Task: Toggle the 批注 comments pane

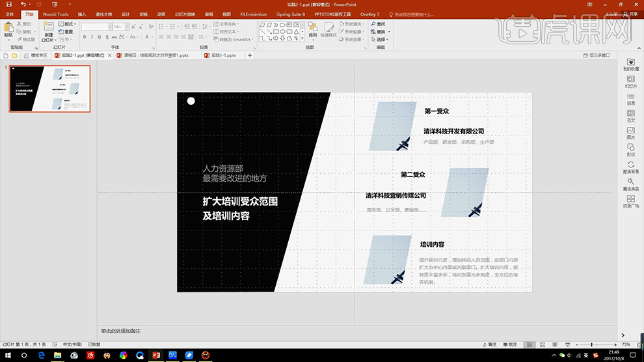Action: click(x=509, y=344)
